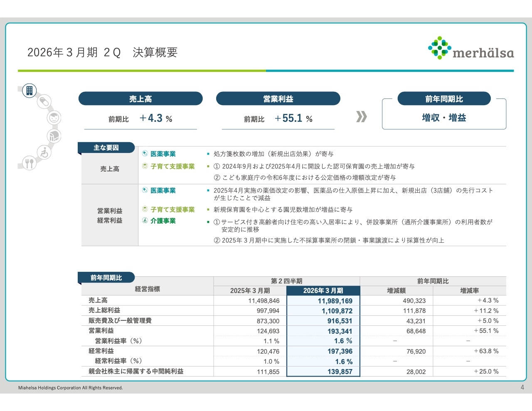Viewport: 532px width, 411px height.
Task: Click the double chevron arrow icon
Action: (x=361, y=117)
